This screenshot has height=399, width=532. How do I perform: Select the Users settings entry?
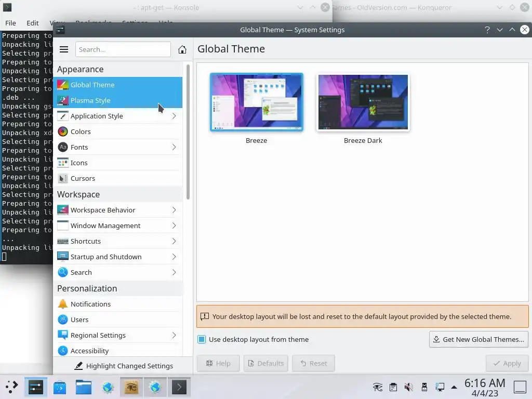pos(118,320)
